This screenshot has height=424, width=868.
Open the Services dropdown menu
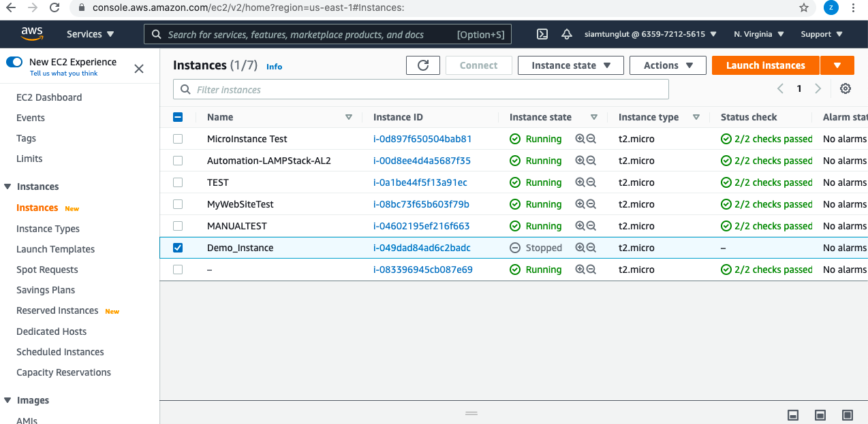tap(90, 34)
